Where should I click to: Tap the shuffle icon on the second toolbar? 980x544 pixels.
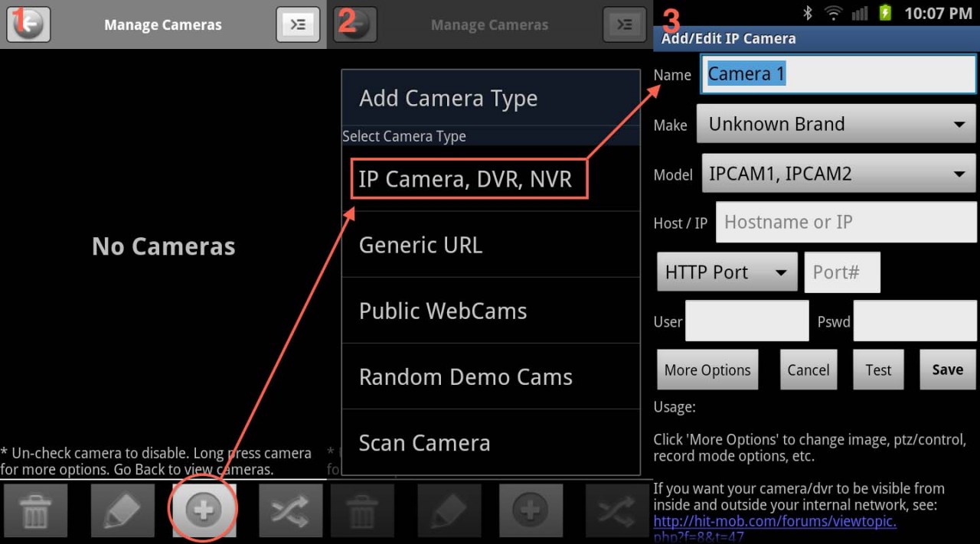click(x=616, y=510)
